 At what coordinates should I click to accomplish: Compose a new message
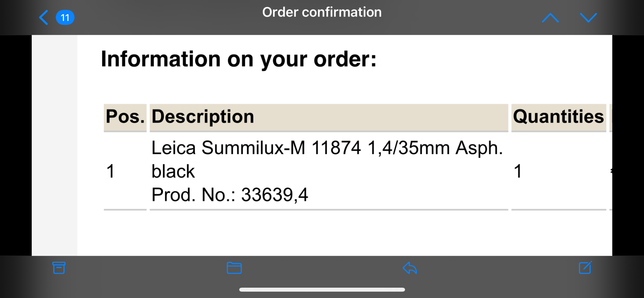[585, 268]
